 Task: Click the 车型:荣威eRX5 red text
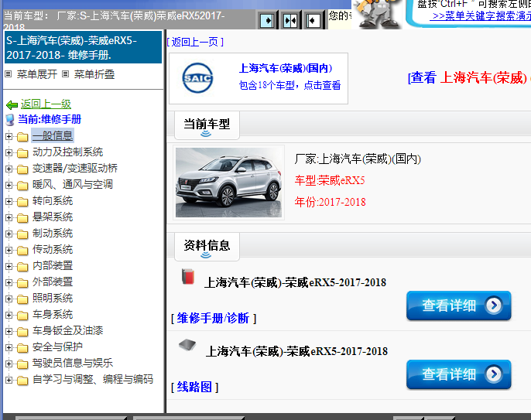point(330,180)
